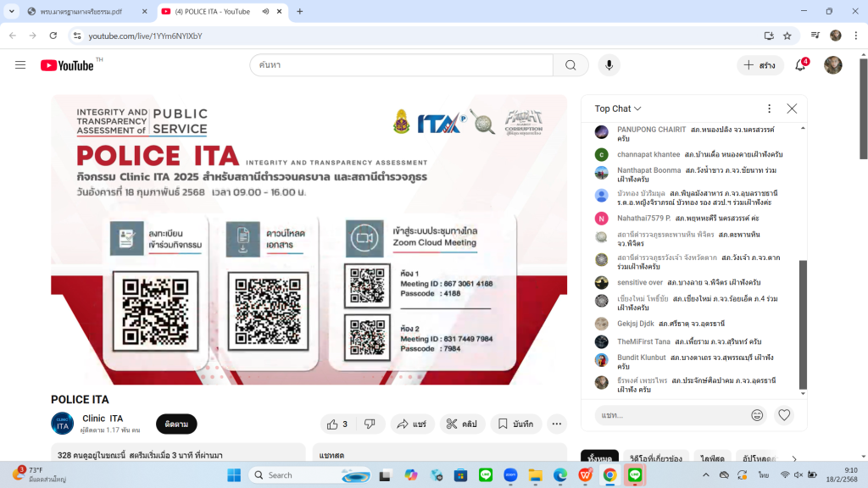This screenshot has height=488, width=868.
Task: Select the "ทั้งหมด" filter chip
Action: [600, 458]
